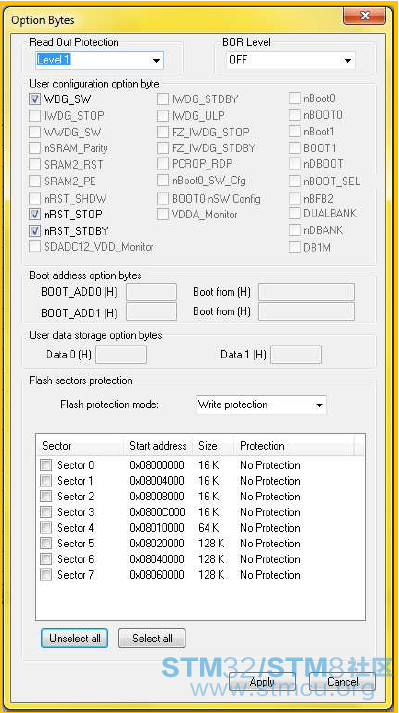Viewport: 399px width, 713px height.
Task: Select address 0x08010000 in the table
Action: [157, 527]
